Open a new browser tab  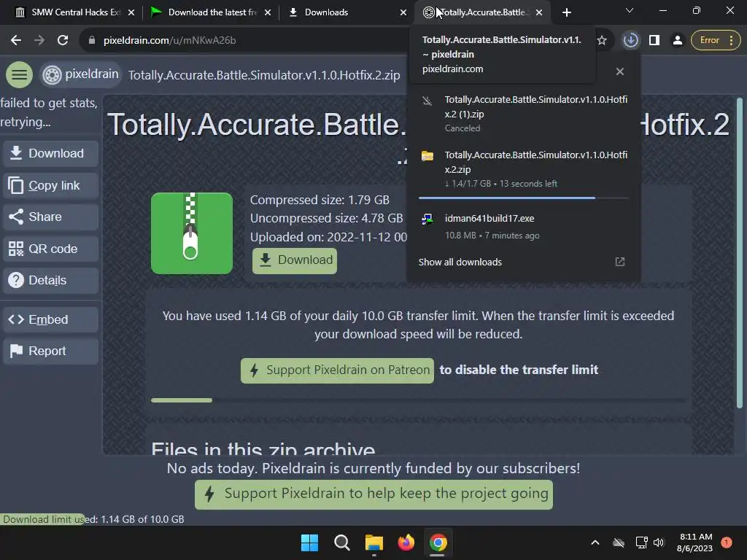(566, 12)
